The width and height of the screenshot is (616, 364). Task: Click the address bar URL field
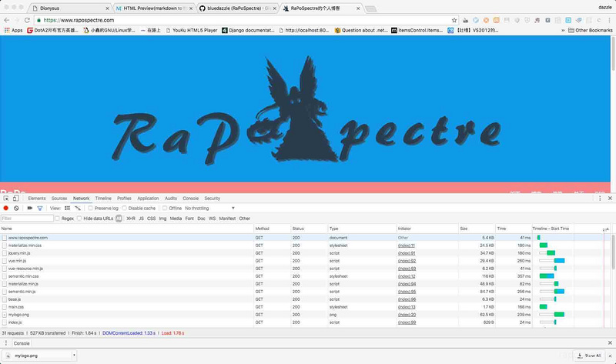246,20
